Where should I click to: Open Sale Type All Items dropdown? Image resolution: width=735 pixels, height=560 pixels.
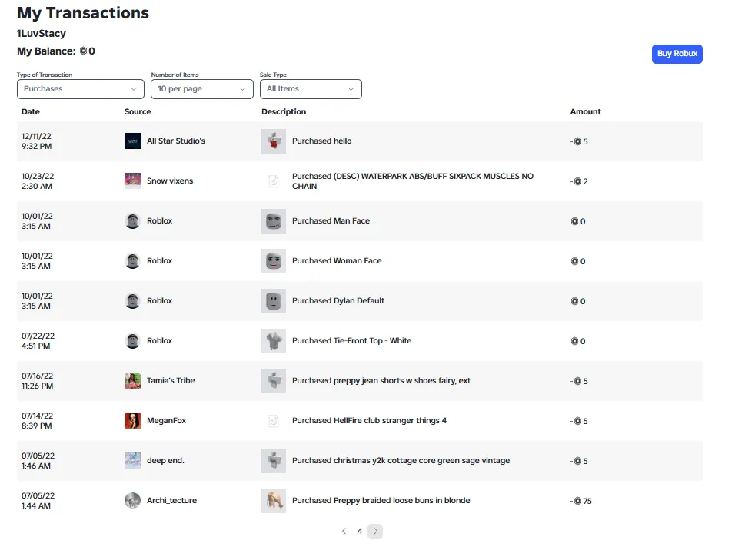(x=311, y=89)
